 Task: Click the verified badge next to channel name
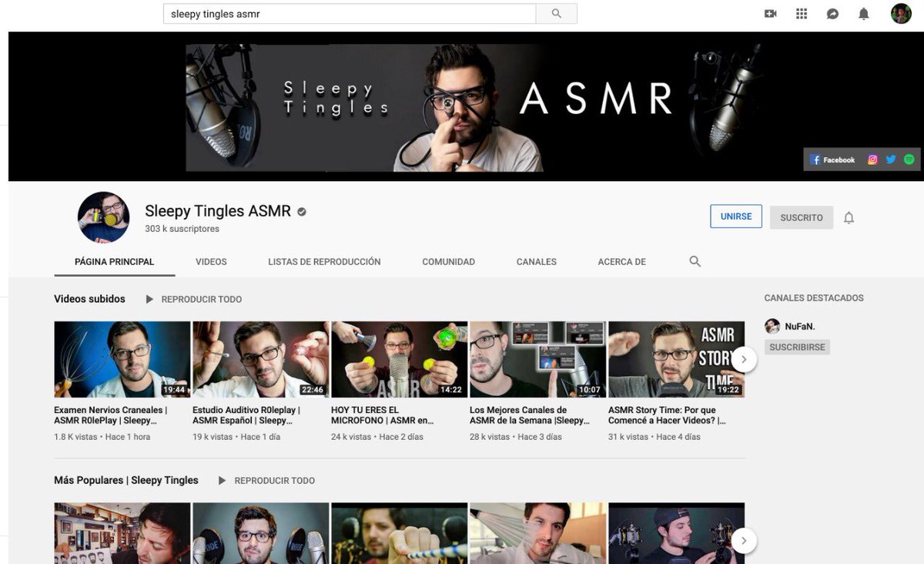(x=302, y=211)
